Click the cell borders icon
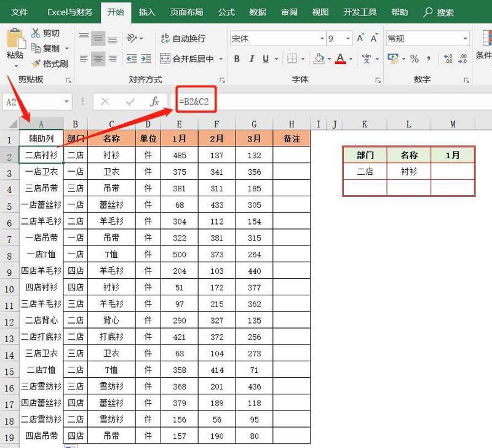 coord(292,58)
